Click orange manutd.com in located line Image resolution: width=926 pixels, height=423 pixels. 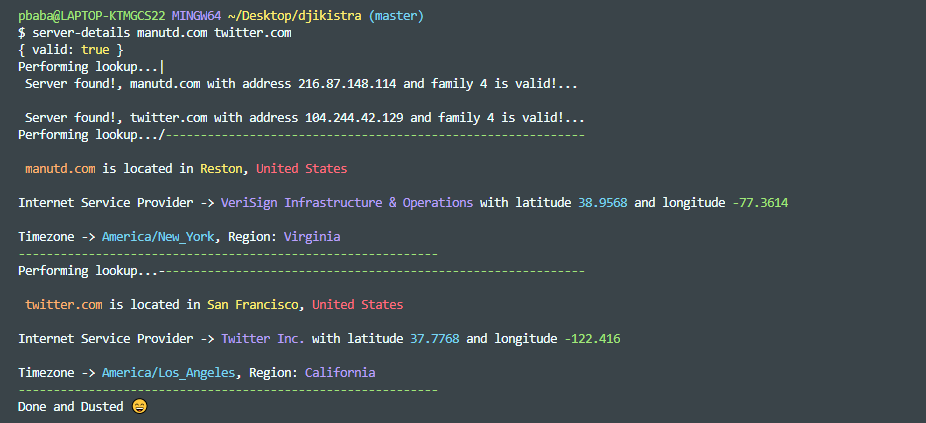(x=60, y=169)
